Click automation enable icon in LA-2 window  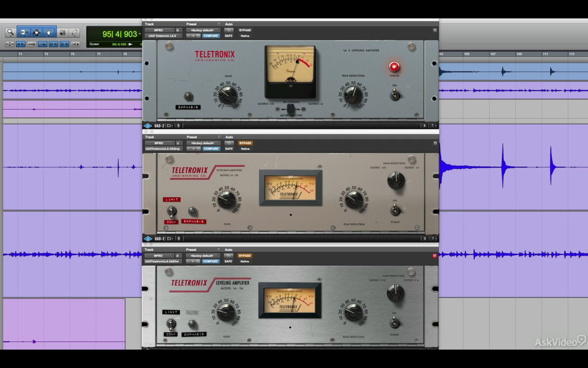(229, 30)
